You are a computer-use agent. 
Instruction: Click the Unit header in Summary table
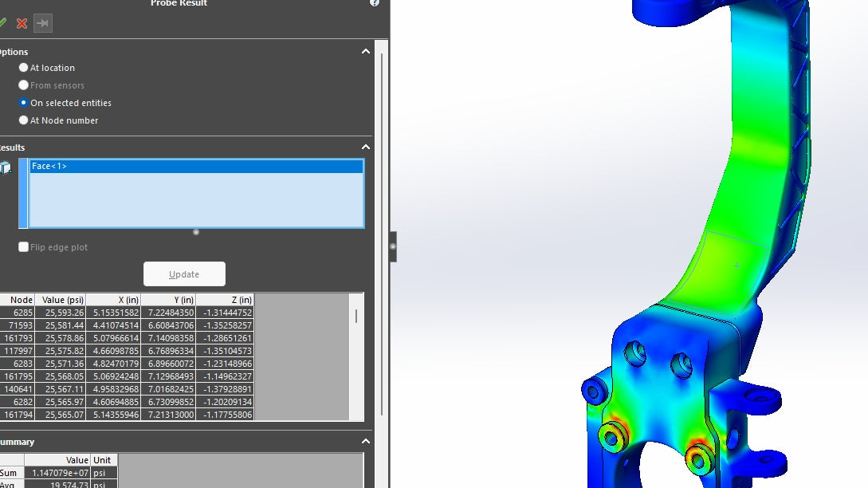point(104,460)
